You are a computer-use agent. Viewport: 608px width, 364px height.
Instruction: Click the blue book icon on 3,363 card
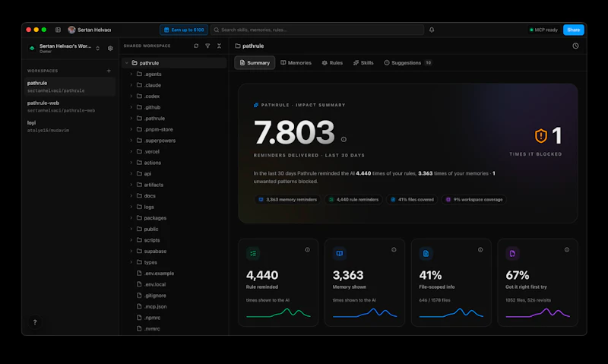(339, 254)
